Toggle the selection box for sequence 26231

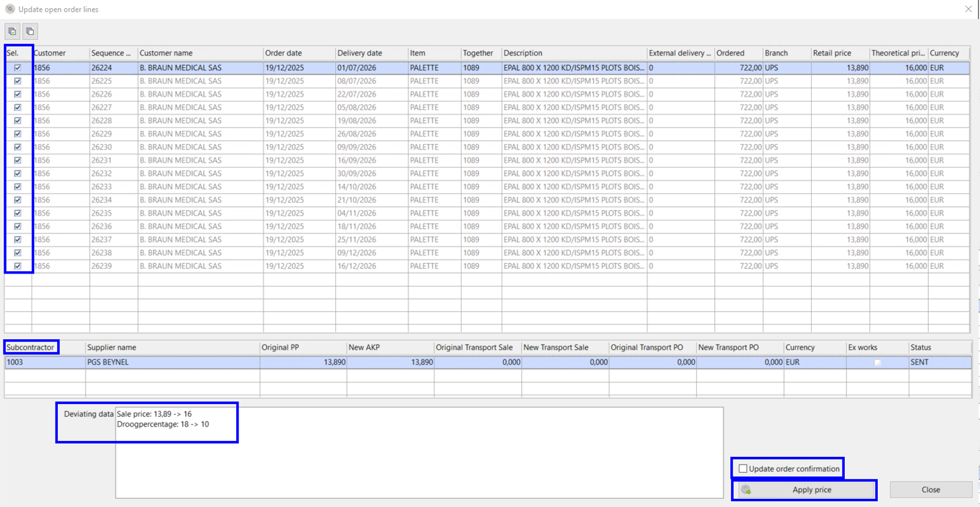pyautogui.click(x=18, y=160)
